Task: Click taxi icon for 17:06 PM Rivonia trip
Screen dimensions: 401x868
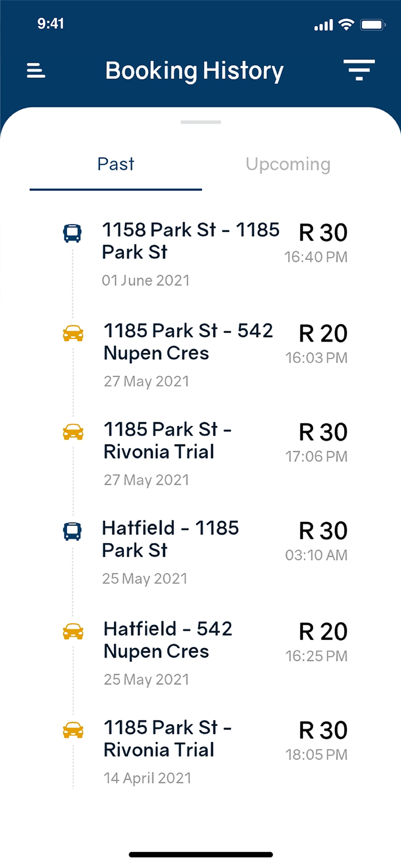Action: click(x=73, y=432)
